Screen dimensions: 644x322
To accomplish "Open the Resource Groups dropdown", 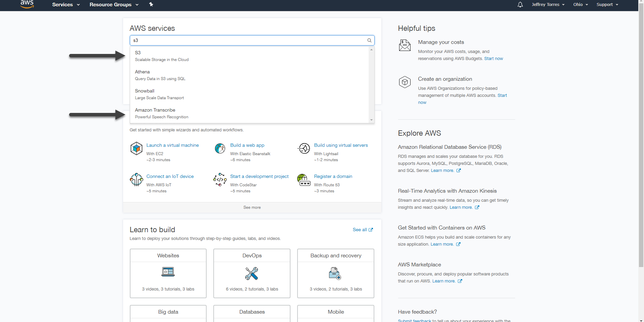I will coord(114,5).
